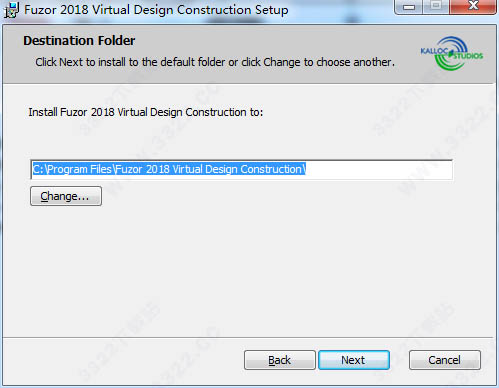
Task: Click the window title bar text
Action: pyautogui.click(x=156, y=10)
